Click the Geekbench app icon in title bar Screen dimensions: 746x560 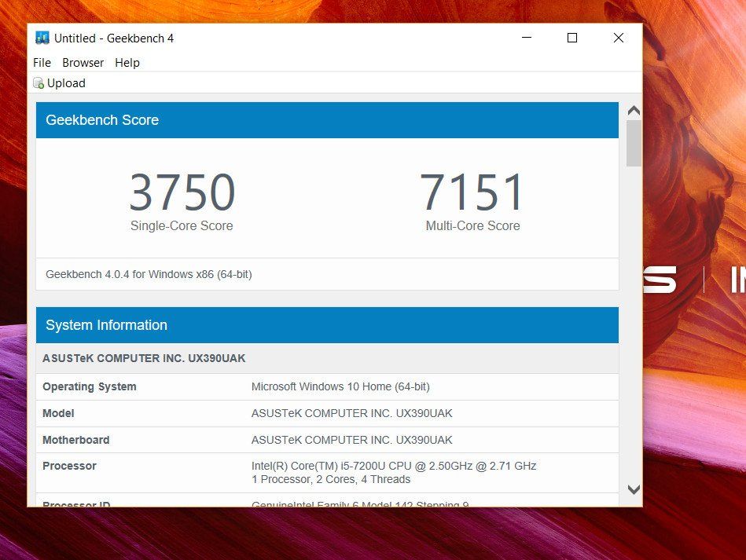tap(42, 38)
